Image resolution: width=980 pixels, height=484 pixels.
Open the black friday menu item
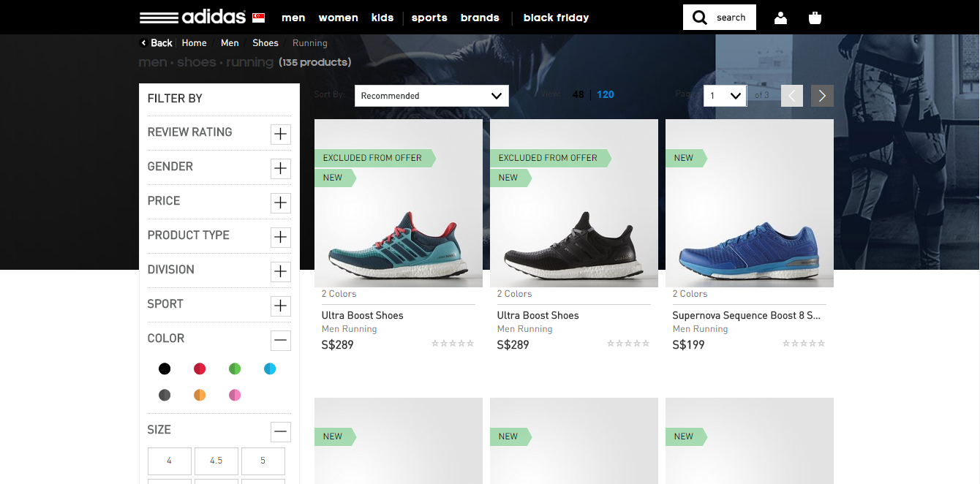click(x=556, y=18)
